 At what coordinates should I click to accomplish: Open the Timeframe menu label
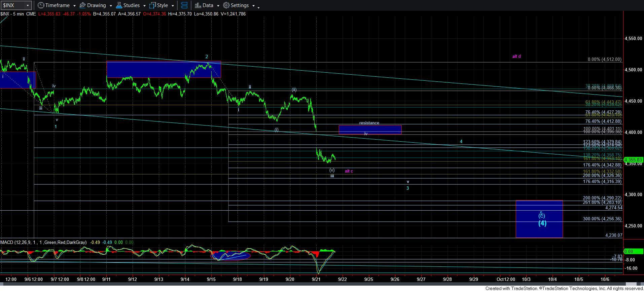[57, 5]
